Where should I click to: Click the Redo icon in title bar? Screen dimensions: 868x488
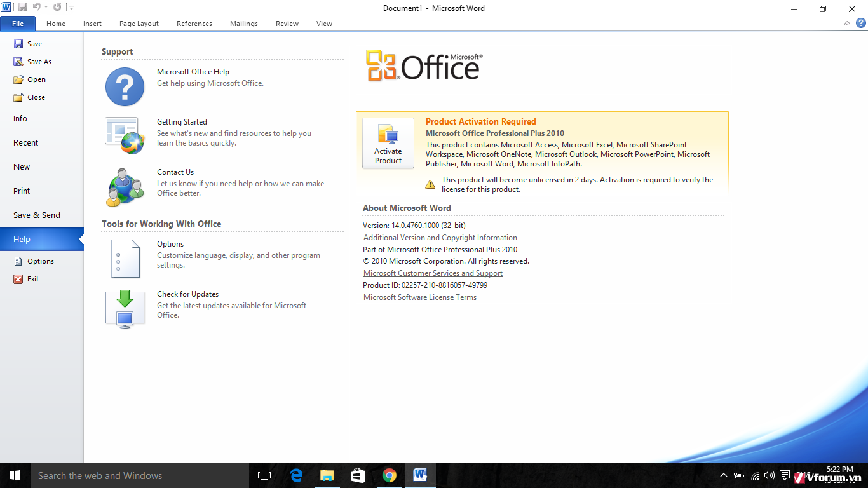(x=57, y=7)
